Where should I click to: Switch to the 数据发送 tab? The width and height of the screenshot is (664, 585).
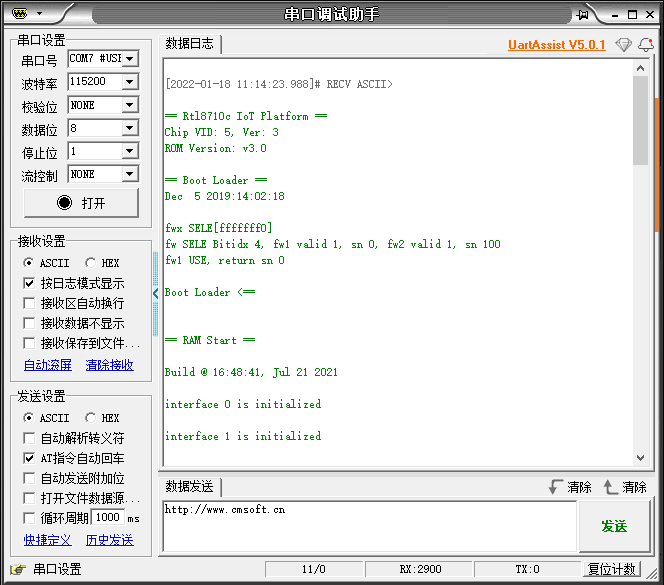(x=189, y=486)
